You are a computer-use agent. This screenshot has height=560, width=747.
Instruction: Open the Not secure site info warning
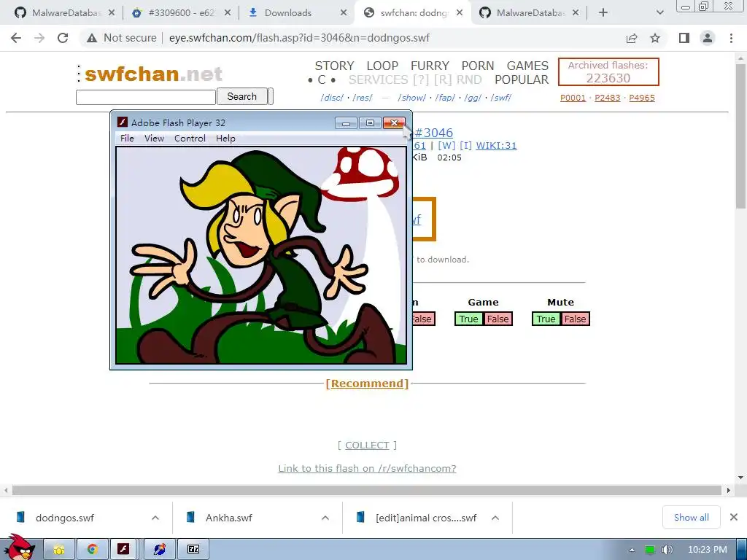(x=122, y=38)
